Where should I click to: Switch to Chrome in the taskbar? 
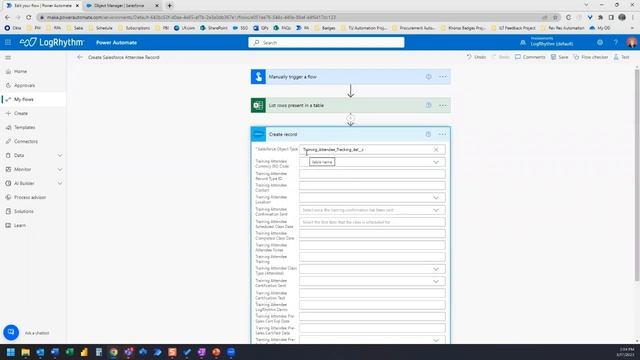coord(113,352)
